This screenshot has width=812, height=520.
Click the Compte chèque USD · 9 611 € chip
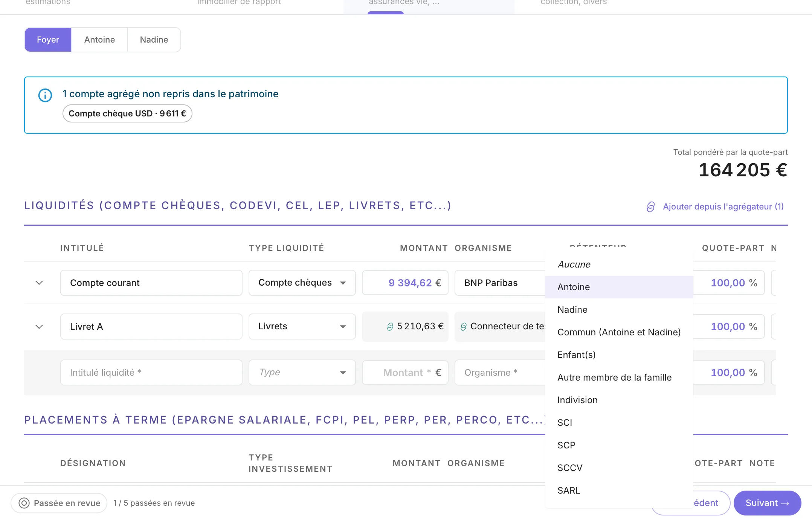point(127,113)
